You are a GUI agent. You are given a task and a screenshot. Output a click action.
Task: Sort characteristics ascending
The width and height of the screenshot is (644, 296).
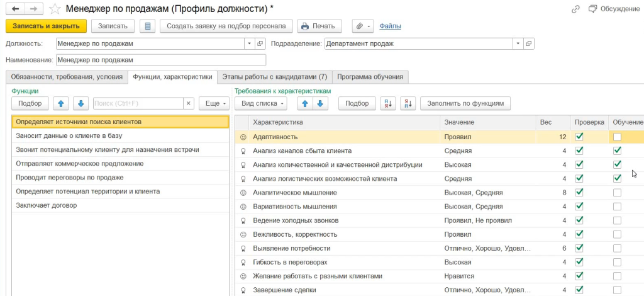[x=388, y=103]
